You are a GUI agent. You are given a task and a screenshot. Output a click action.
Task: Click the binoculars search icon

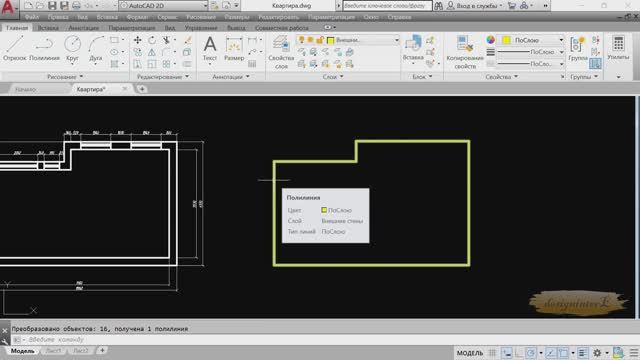(x=438, y=6)
